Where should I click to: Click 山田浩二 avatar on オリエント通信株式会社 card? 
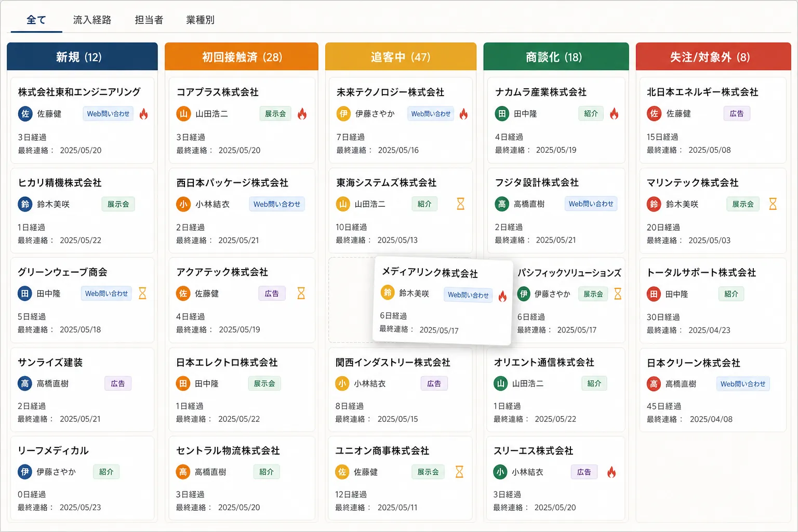tap(500, 383)
